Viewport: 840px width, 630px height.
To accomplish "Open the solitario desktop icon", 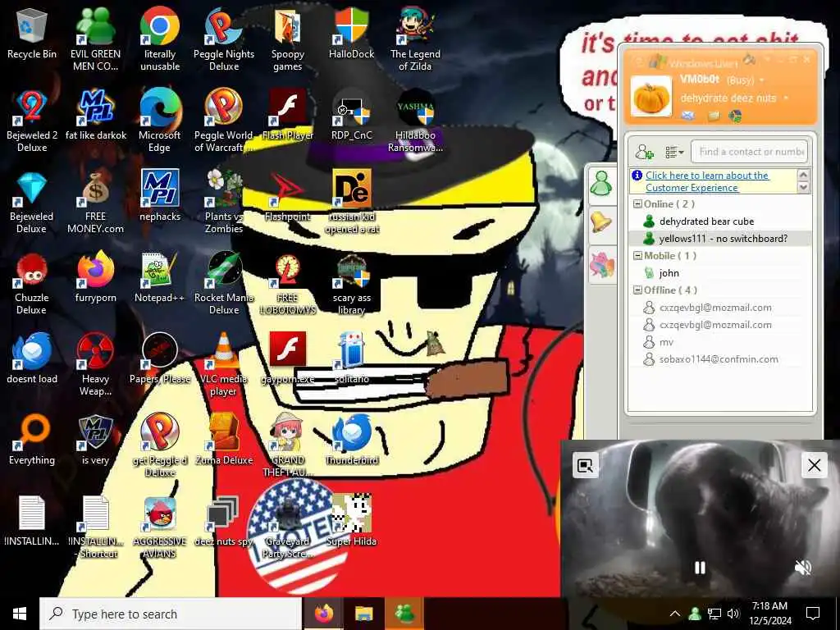I will click(351, 359).
